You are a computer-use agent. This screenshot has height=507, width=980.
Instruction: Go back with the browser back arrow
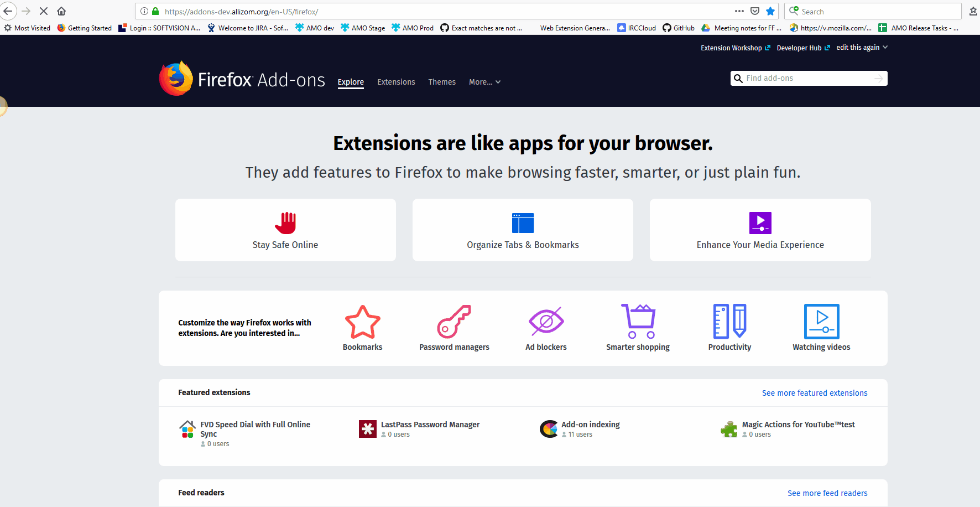8,11
